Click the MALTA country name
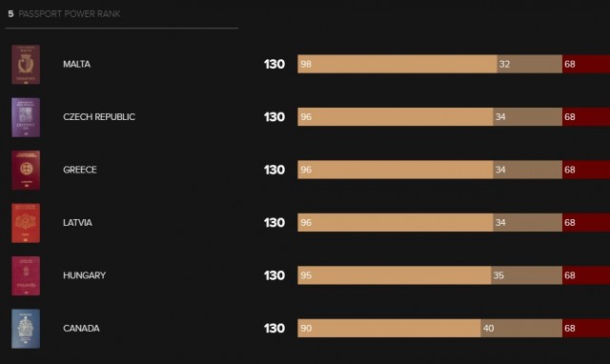 (76, 64)
